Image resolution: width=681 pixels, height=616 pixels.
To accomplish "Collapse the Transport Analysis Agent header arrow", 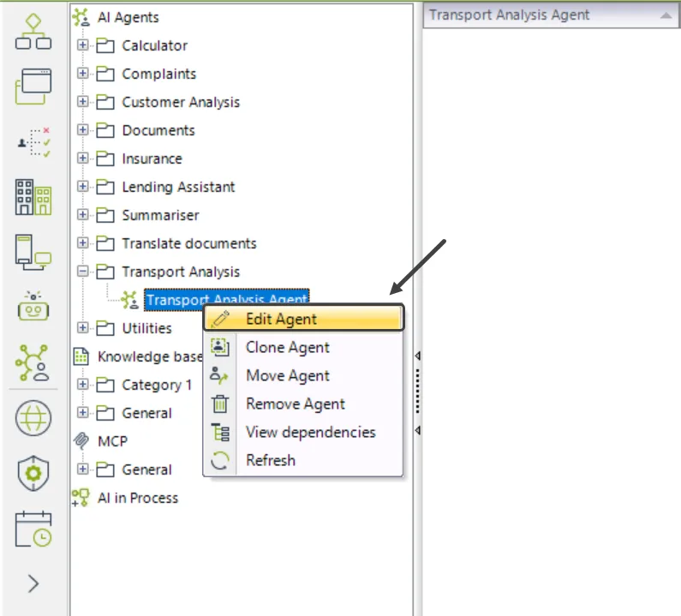I will 666,15.
